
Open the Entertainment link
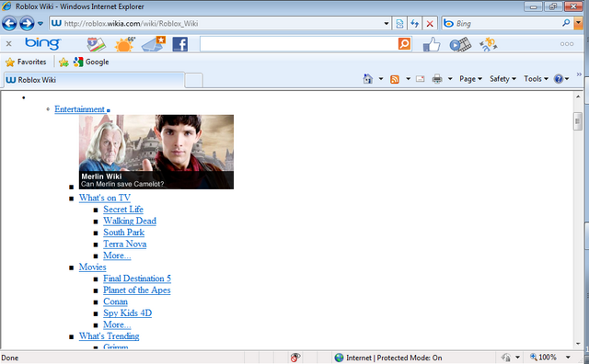(80, 109)
